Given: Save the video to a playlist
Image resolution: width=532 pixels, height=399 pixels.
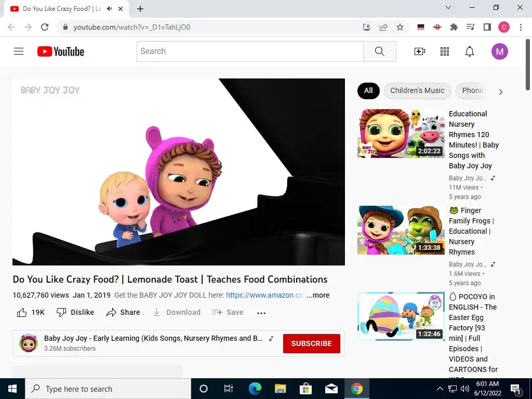Looking at the screenshot, I should tap(228, 312).
